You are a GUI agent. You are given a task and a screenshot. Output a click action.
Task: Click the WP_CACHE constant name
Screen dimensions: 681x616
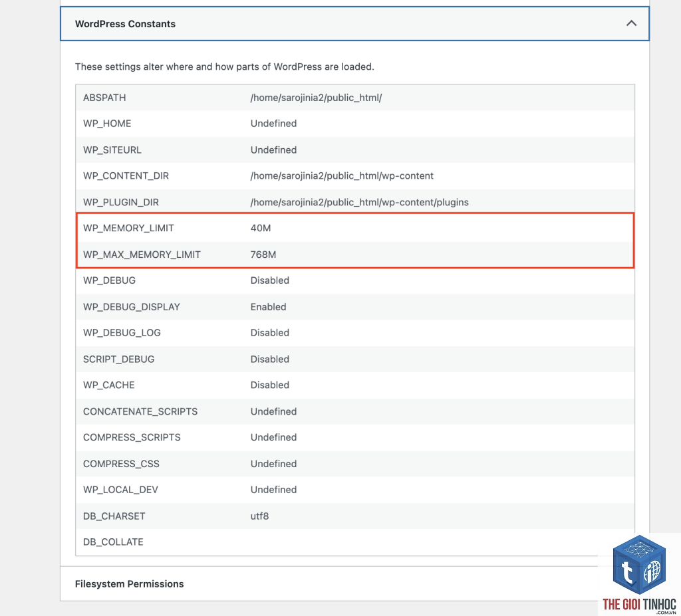click(109, 385)
